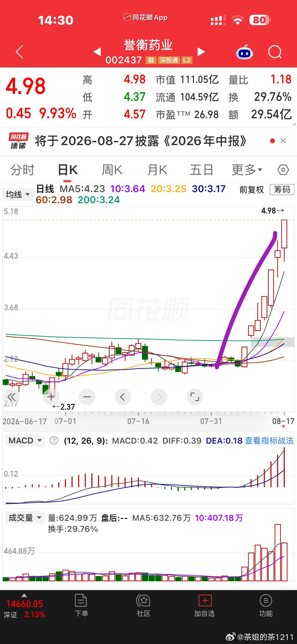The image size is (297, 644).
Task: Open MACD help question mark
Action: coord(54,440)
